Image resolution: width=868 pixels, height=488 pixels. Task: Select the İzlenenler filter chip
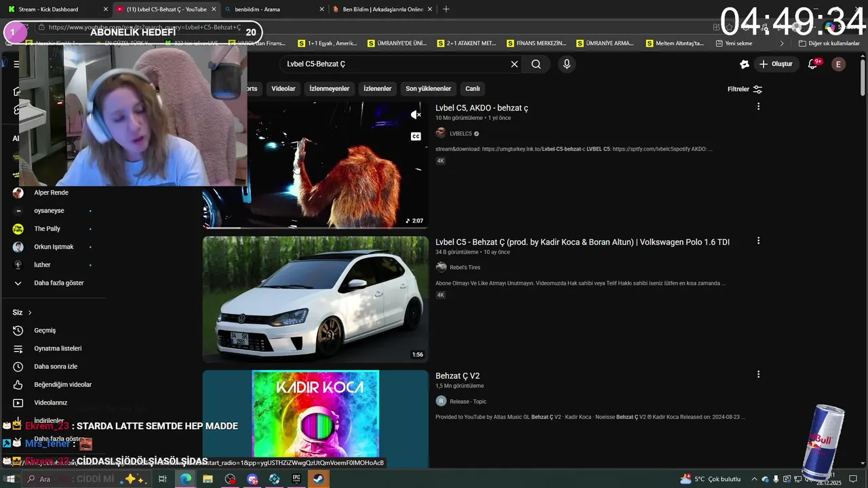pyautogui.click(x=378, y=89)
